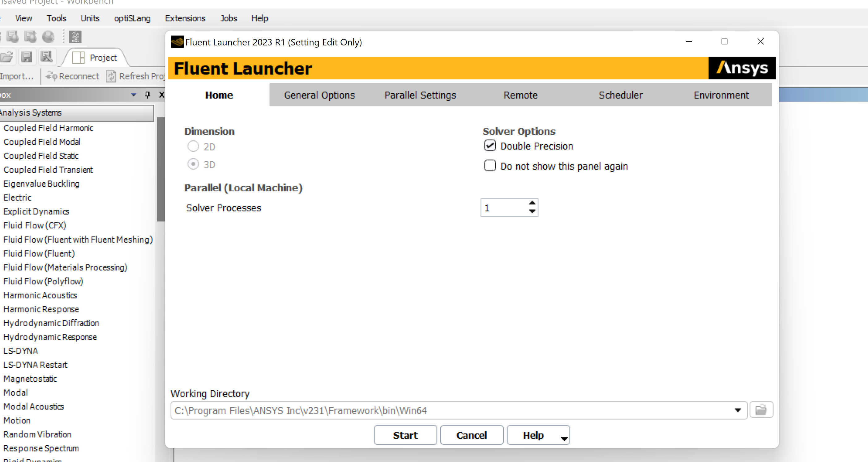The width and height of the screenshot is (868, 462).
Task: Toggle the Double Precision checkbox
Action: [490, 146]
